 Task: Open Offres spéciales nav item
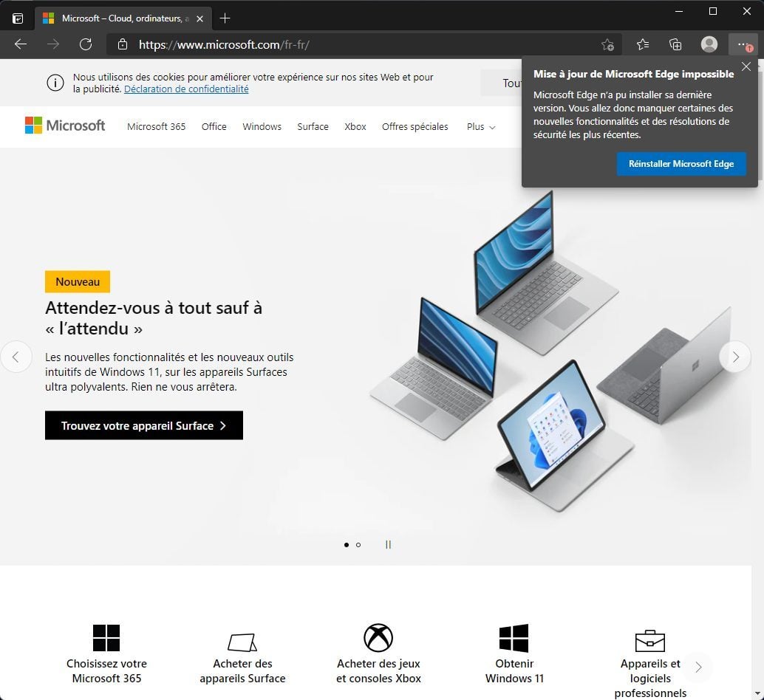415,126
